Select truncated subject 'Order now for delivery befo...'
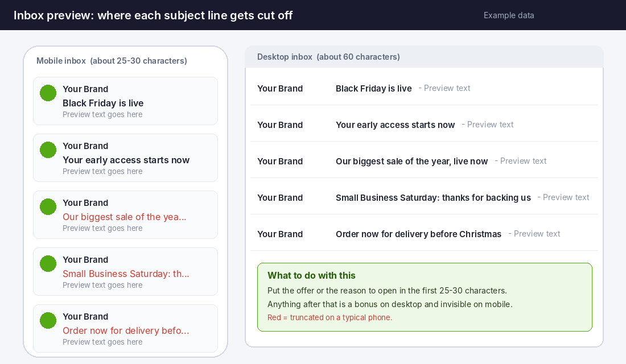Image resolution: width=626 pixels, height=364 pixels. 126,331
